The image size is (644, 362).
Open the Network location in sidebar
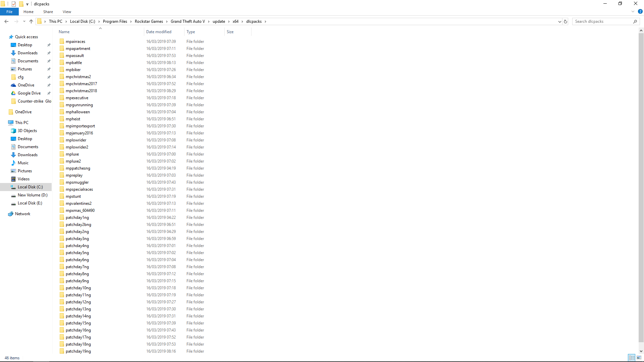(x=22, y=214)
